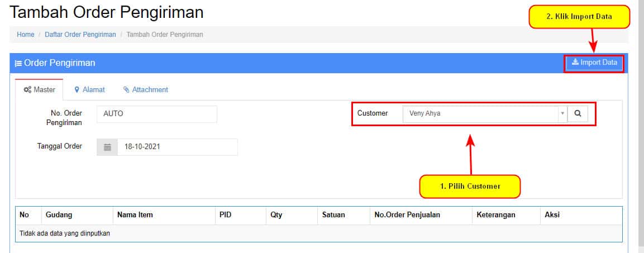
Task: Open the Attachment tab
Action: [x=145, y=89]
